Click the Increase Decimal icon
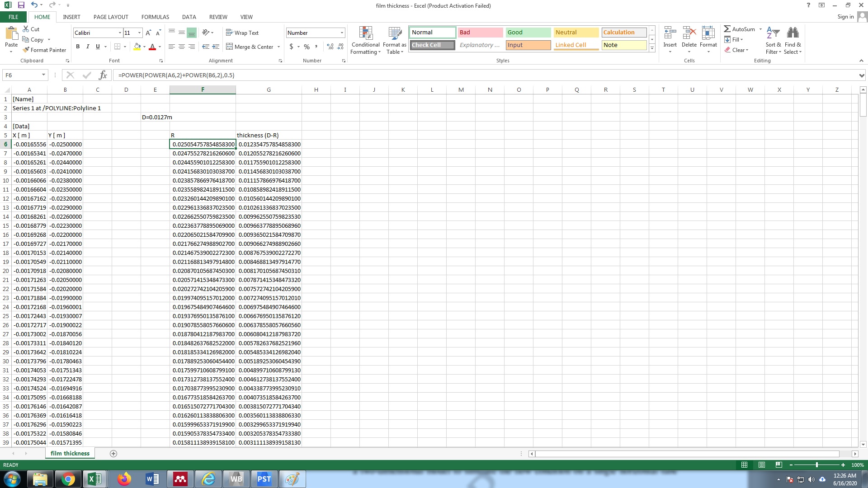 pyautogui.click(x=330, y=47)
